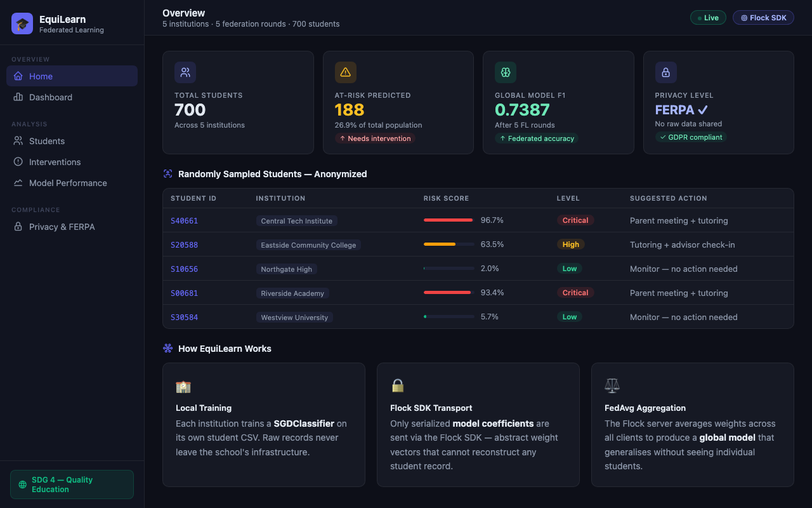This screenshot has width=812, height=508.
Task: Open Model Performance in sidebar
Action: (72, 183)
